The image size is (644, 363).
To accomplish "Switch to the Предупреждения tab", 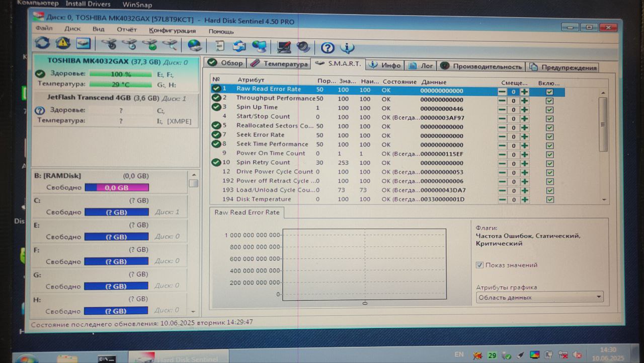I will tap(562, 67).
